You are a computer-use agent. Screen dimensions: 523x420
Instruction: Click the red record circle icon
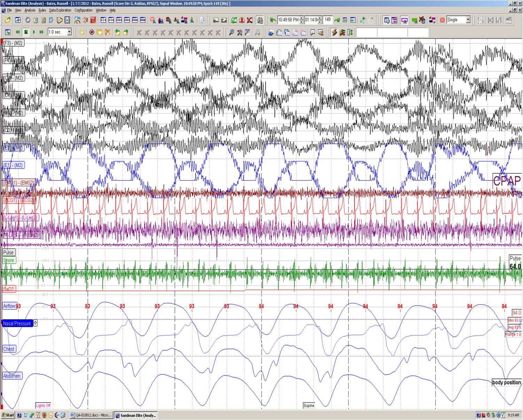pyautogui.click(x=92, y=32)
